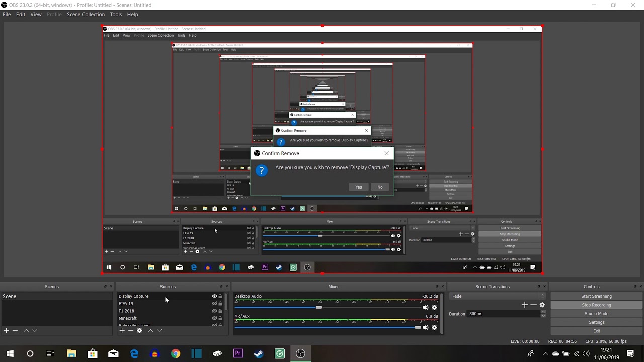644x362 pixels.
Task: Click Start Streaming in the main Controls dock
Action: (597, 296)
